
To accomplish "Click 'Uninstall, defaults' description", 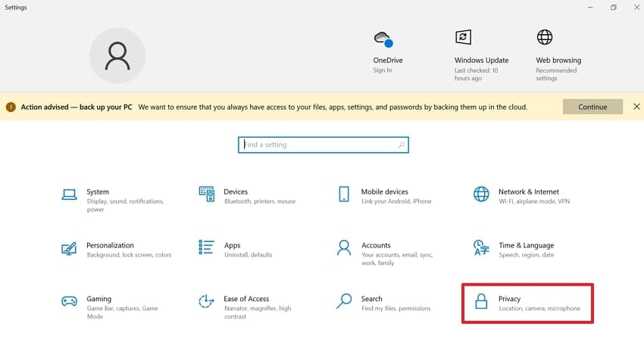I will click(x=248, y=255).
